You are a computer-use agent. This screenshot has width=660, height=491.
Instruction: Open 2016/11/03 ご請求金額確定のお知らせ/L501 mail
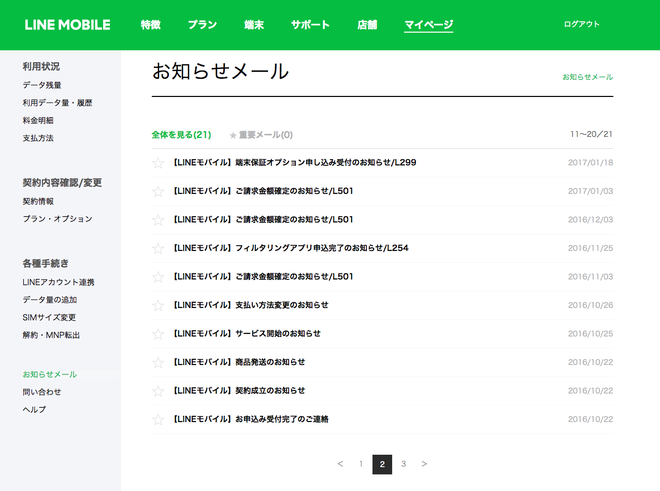click(x=263, y=277)
